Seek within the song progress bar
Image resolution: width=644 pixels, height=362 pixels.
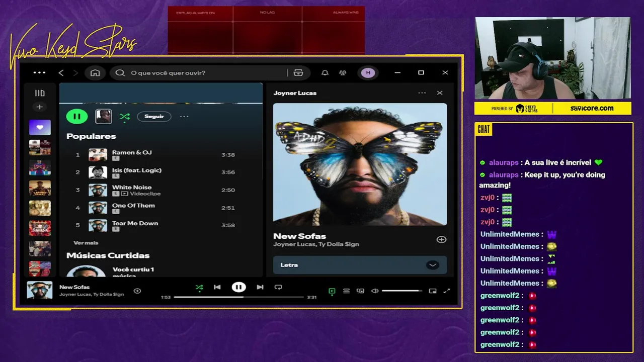238,297
